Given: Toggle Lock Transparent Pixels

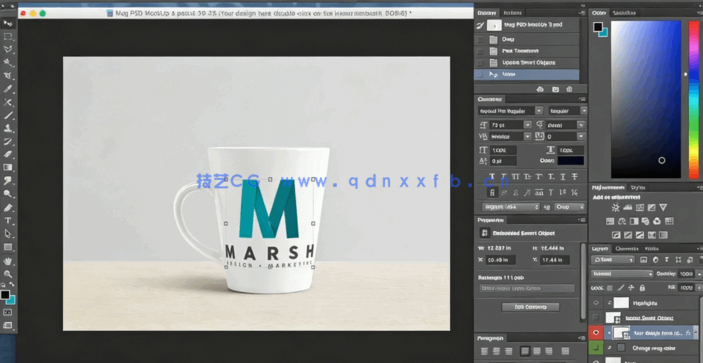Looking at the screenshot, I should pos(610,288).
